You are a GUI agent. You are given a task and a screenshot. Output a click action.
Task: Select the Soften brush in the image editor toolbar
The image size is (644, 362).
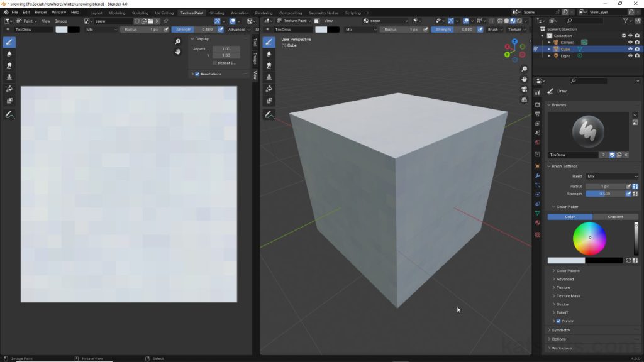point(8,54)
